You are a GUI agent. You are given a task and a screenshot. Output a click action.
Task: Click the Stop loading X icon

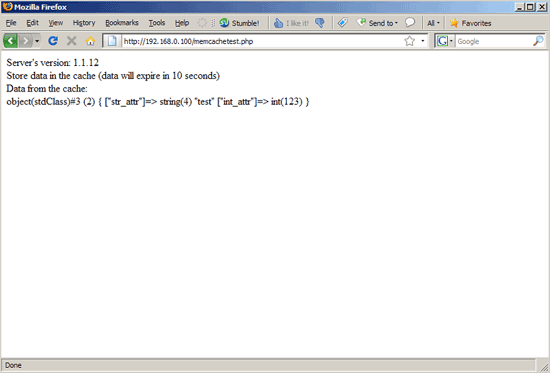(x=72, y=41)
